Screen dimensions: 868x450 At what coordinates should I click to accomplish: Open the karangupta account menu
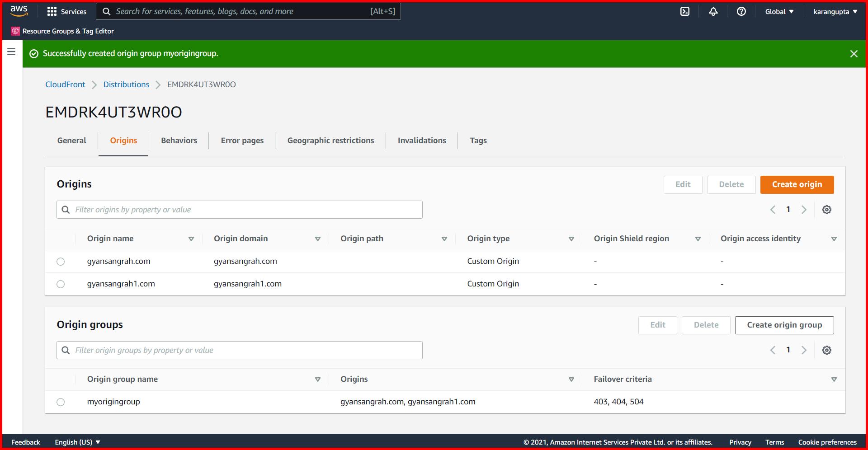tap(835, 11)
